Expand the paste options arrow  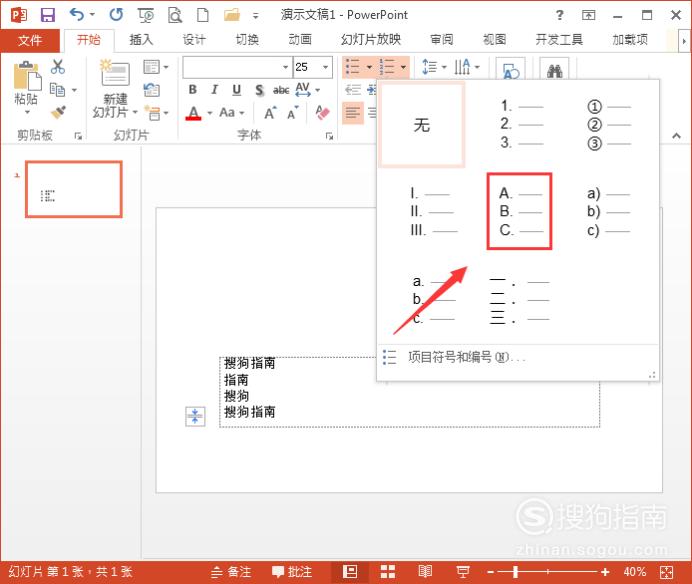(x=27, y=112)
